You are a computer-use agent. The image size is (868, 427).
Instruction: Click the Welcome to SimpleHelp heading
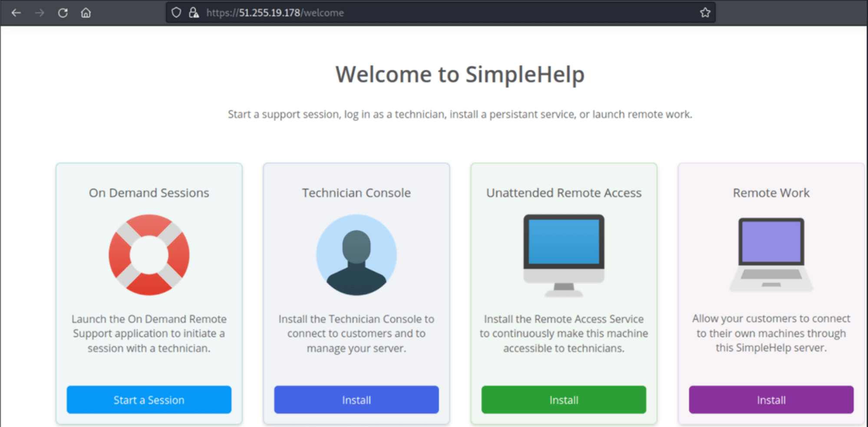459,74
